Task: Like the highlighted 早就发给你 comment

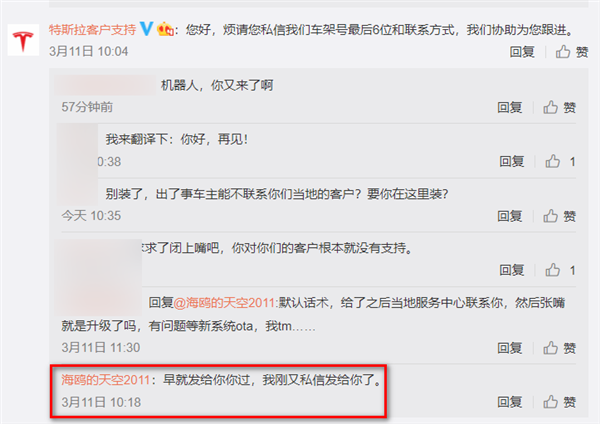Action: (x=559, y=402)
